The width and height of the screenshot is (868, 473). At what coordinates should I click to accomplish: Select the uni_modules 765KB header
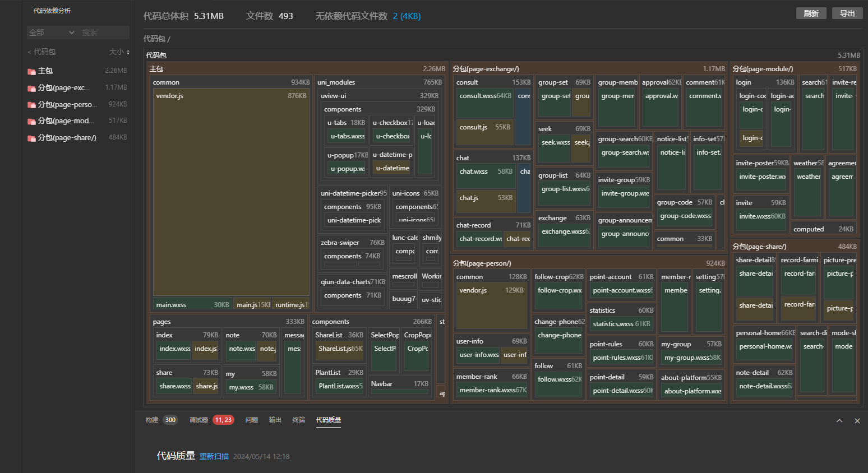[380, 82]
